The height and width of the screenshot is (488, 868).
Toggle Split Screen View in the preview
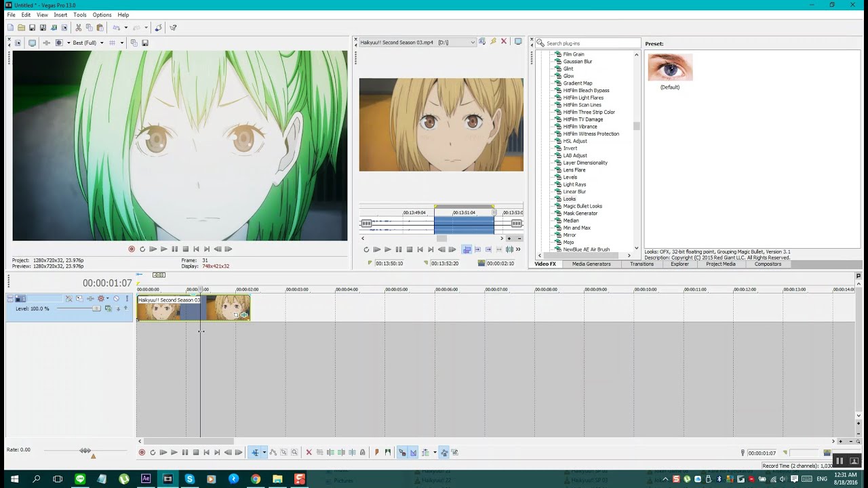click(59, 43)
